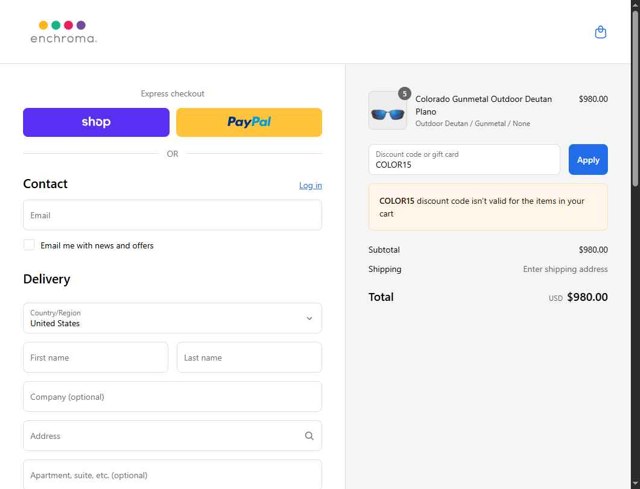Viewport: 640px width, 489px height.
Task: Click the enchroma logo
Action: [63, 32]
